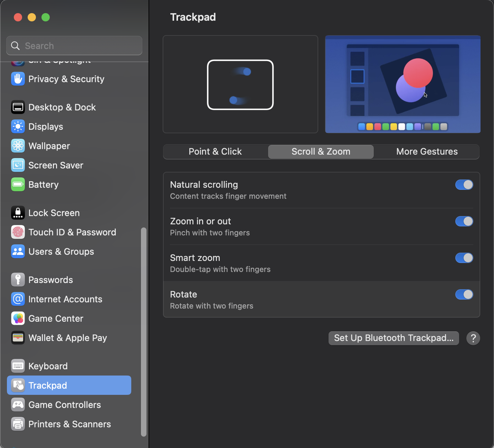
Task: Click the Desktop & Dock icon
Action: click(x=18, y=107)
